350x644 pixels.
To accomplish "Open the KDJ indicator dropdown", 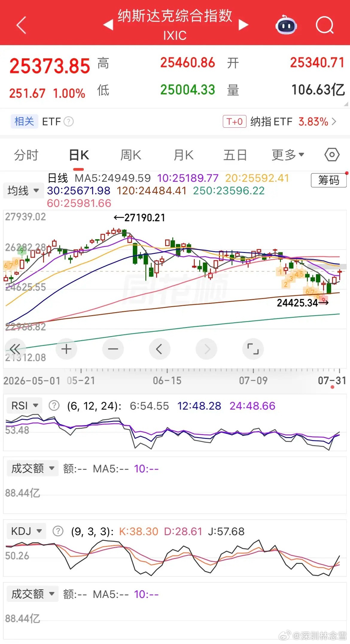I will tap(26, 531).
